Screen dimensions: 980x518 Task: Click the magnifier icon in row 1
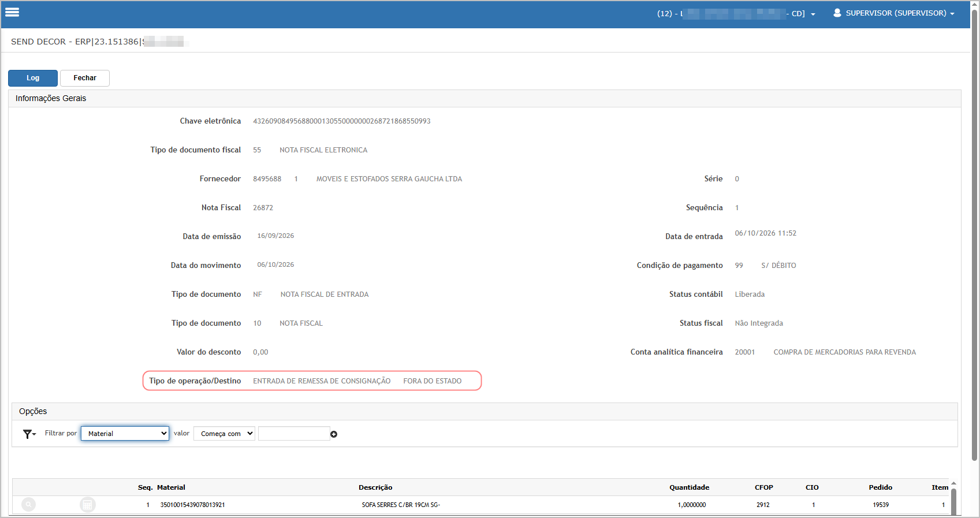pyautogui.click(x=28, y=505)
